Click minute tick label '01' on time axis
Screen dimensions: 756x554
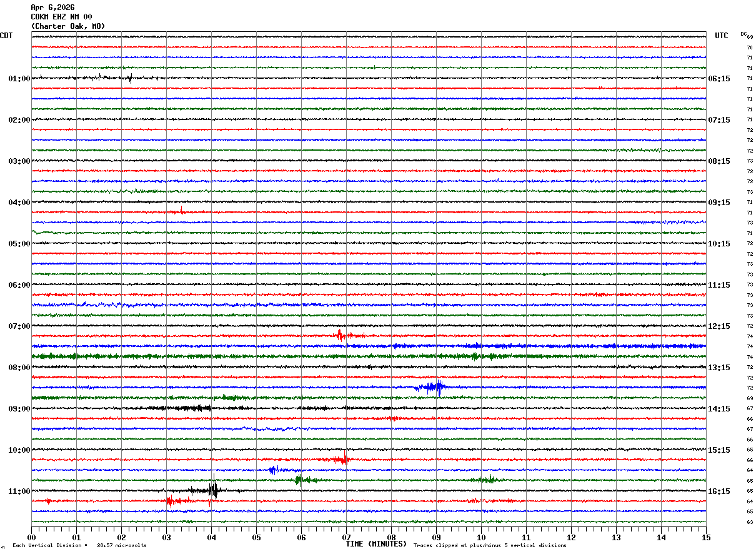pos(77,537)
